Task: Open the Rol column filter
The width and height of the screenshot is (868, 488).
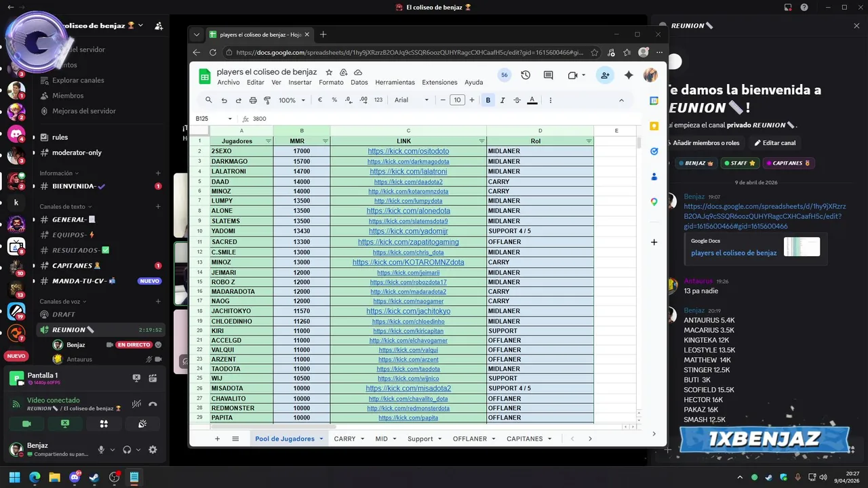Action: [589, 141]
